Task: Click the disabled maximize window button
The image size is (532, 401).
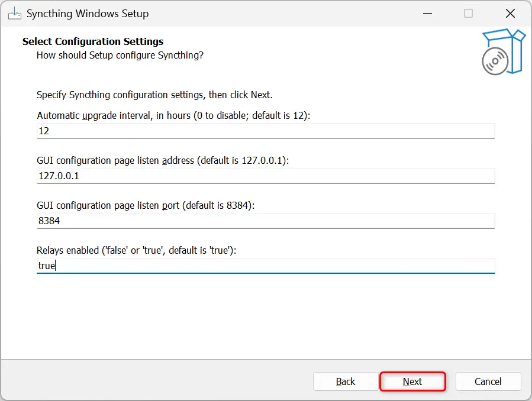Action: point(468,14)
